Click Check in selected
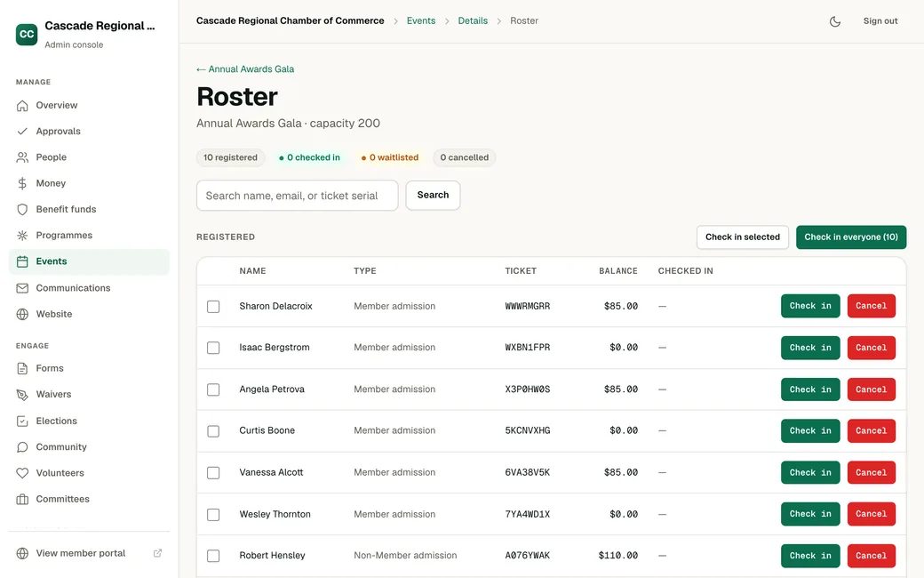The image size is (924, 578). tap(743, 237)
